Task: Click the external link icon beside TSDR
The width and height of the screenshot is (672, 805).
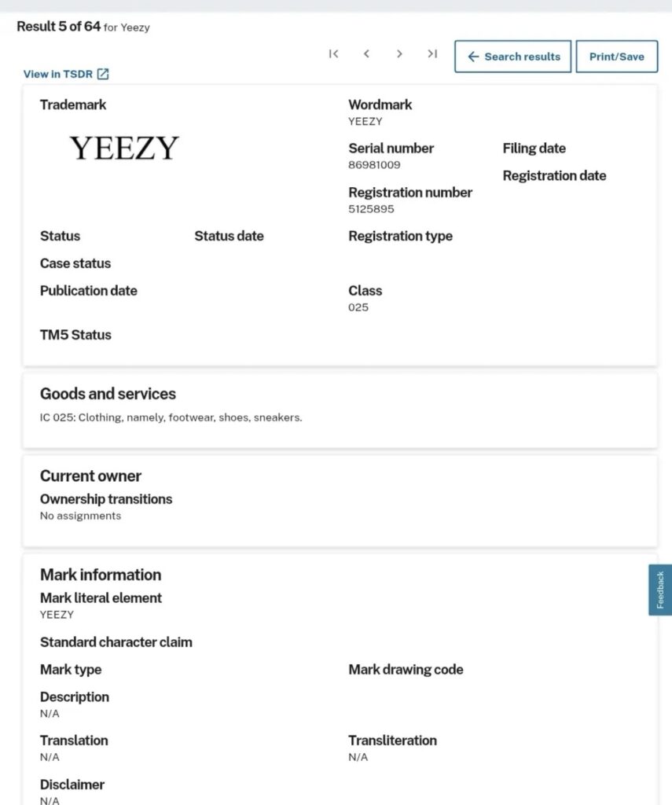Action: coord(103,74)
